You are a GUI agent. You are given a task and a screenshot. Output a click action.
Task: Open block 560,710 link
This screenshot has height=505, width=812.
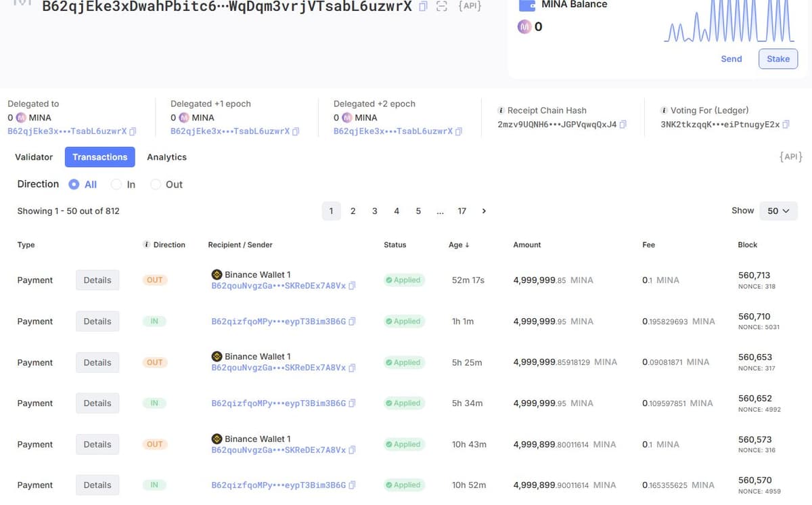pyautogui.click(x=754, y=316)
